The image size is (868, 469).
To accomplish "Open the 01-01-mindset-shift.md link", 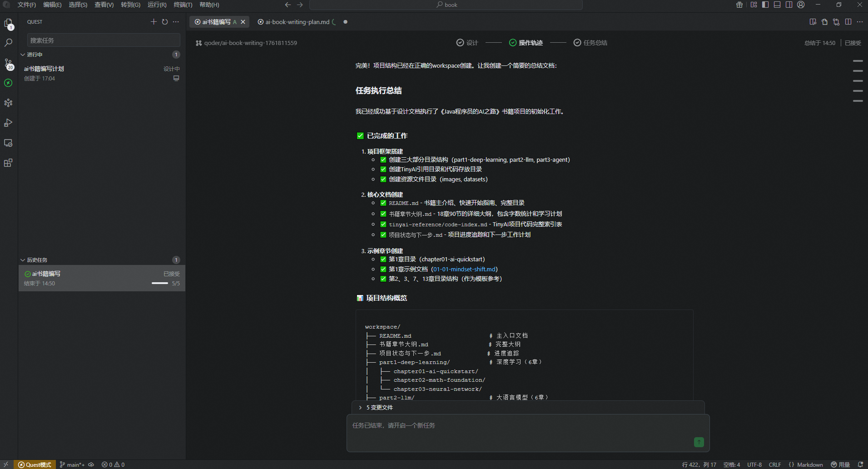I will [x=465, y=269].
